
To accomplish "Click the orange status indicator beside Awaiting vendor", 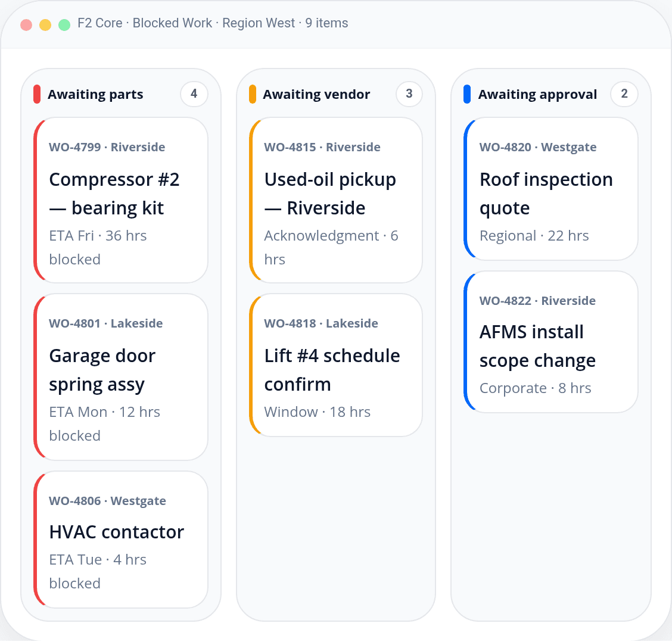I will (x=252, y=94).
